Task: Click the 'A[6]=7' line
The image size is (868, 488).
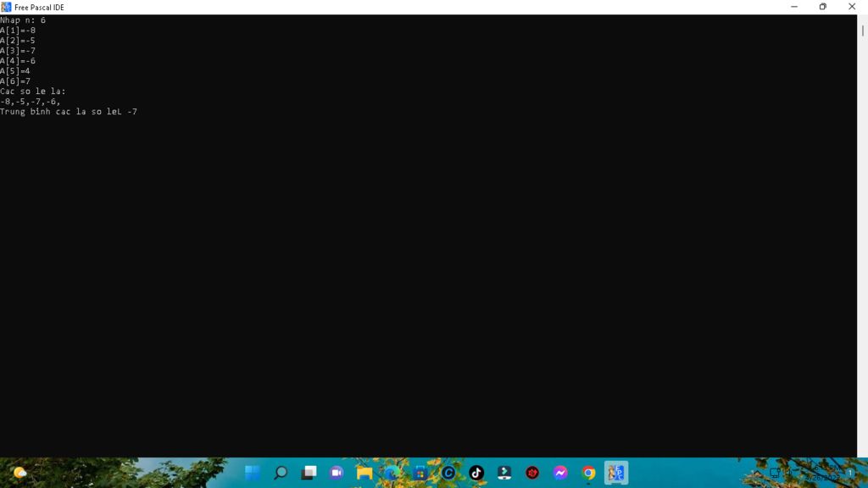Action: pyautogui.click(x=15, y=81)
